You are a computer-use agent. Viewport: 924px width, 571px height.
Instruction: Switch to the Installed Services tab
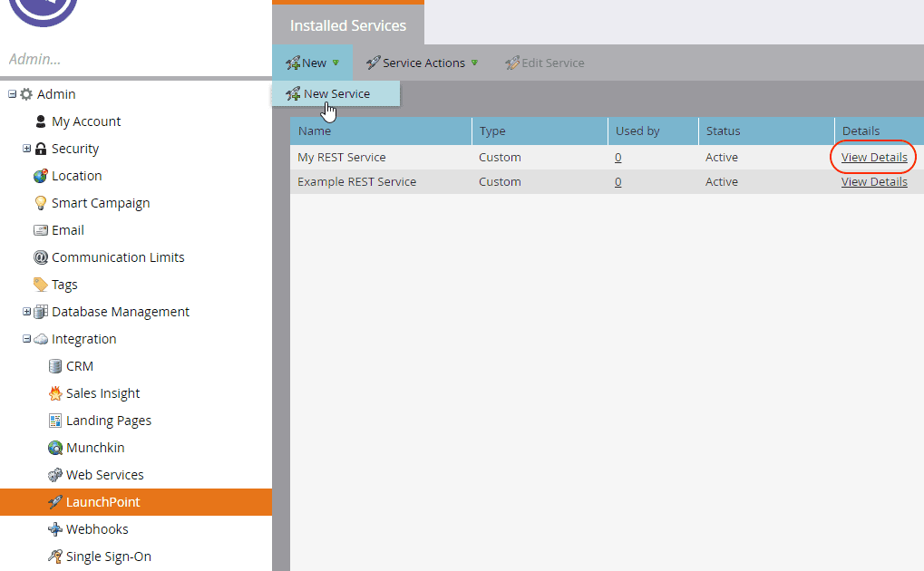[x=348, y=25]
